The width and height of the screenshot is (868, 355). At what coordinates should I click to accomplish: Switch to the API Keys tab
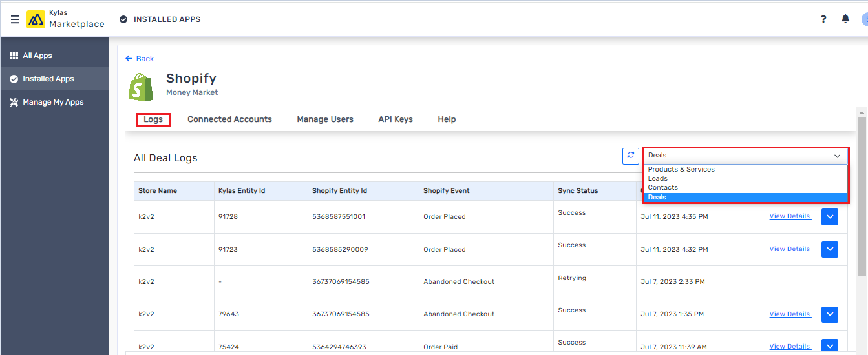(396, 119)
